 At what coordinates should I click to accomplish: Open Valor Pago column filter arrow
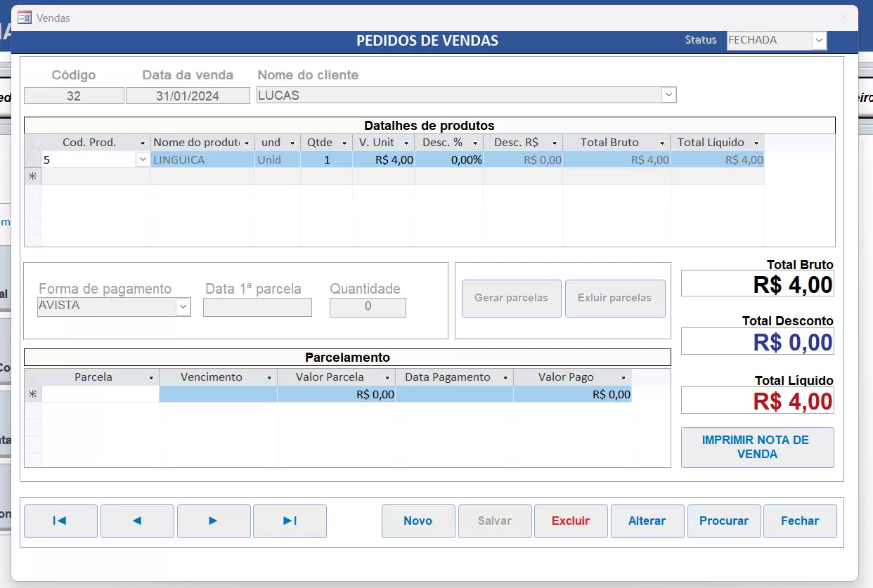point(623,378)
